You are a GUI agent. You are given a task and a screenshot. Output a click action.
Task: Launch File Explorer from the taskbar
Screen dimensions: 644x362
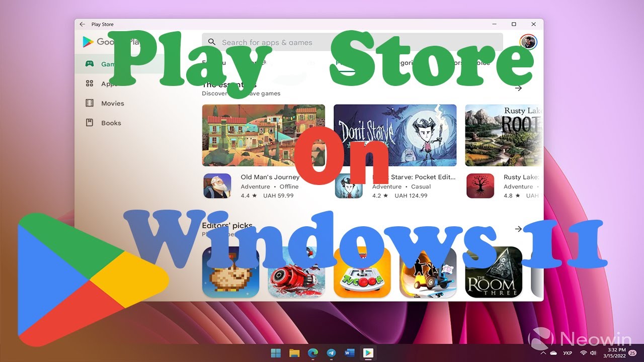pyautogui.click(x=294, y=353)
